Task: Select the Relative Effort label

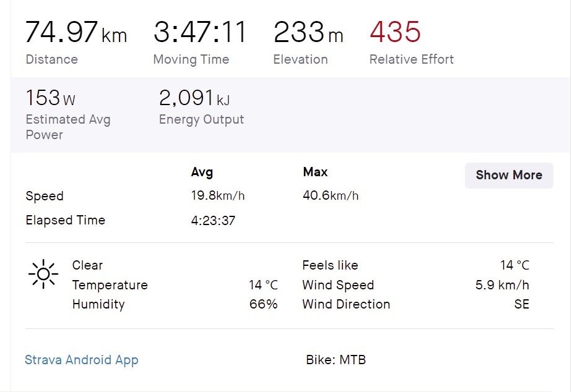Action: 411,59
